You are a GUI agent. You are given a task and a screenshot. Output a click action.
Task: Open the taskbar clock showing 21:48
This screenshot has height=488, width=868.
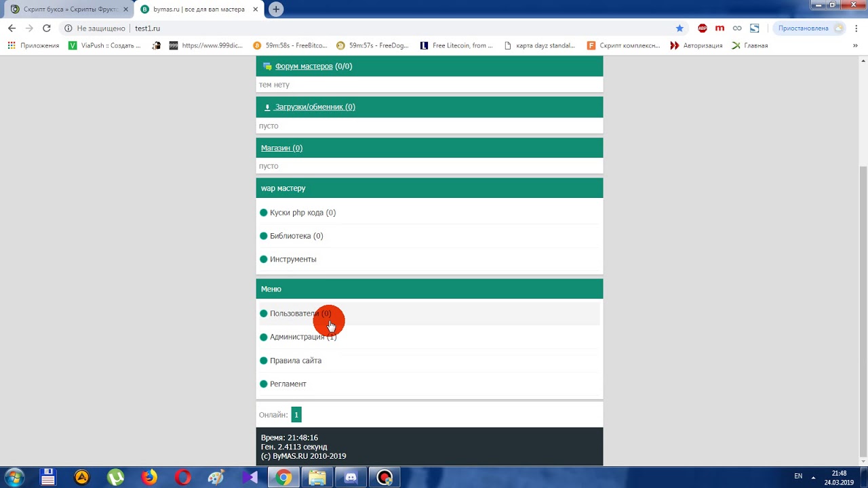839,478
